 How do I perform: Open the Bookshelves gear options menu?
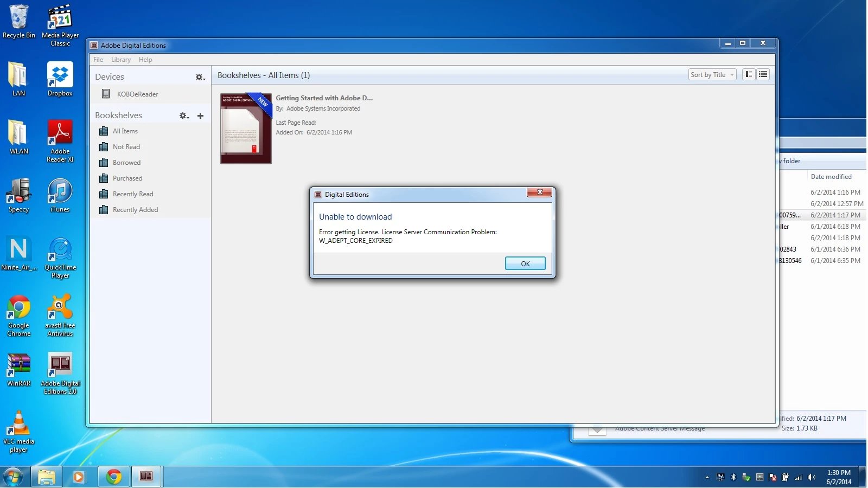point(184,115)
